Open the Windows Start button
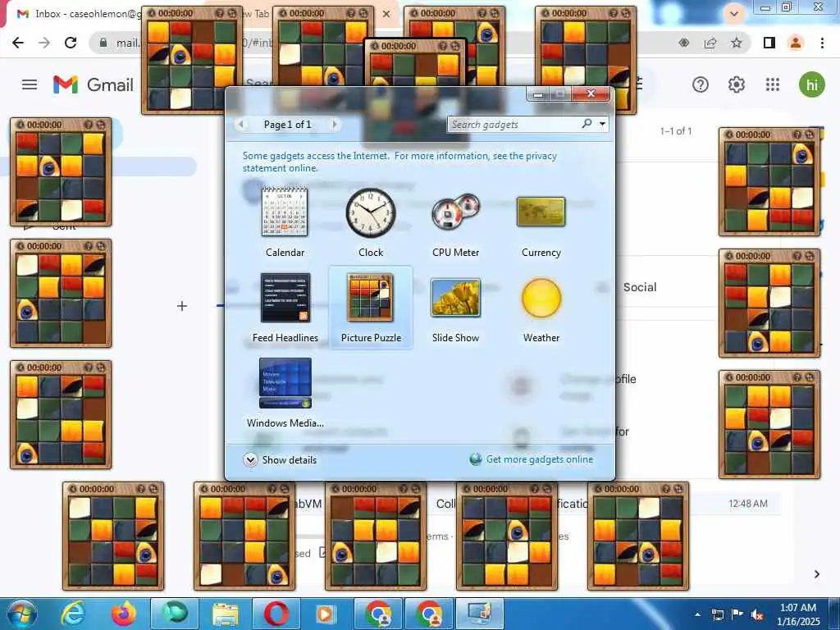 21,614
